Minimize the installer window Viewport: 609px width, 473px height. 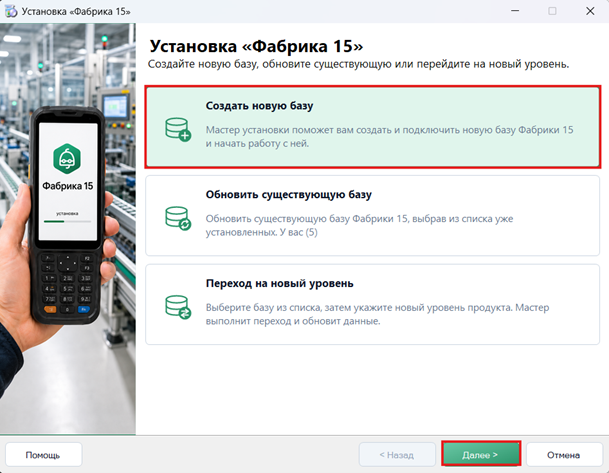(515, 11)
